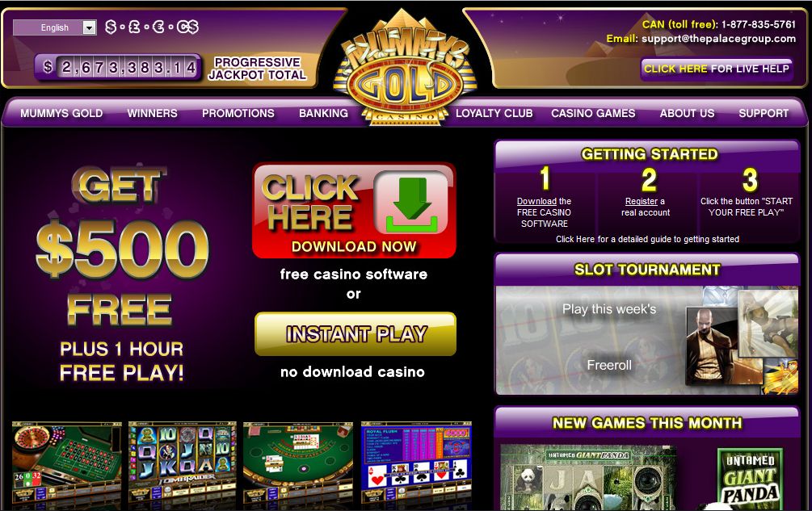Click Here For Live Help button
The width and height of the screenshot is (812, 511).
pos(716,69)
